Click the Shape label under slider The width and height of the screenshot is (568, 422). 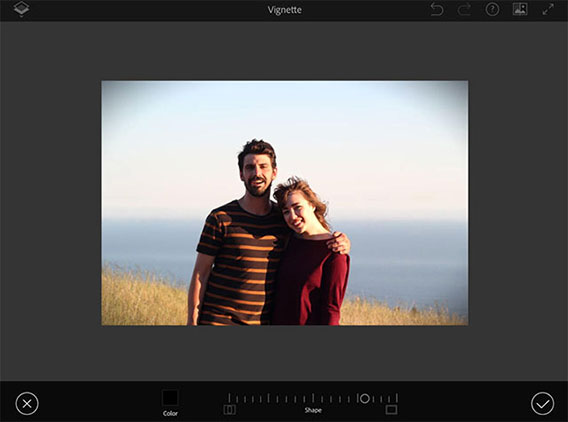pyautogui.click(x=313, y=410)
